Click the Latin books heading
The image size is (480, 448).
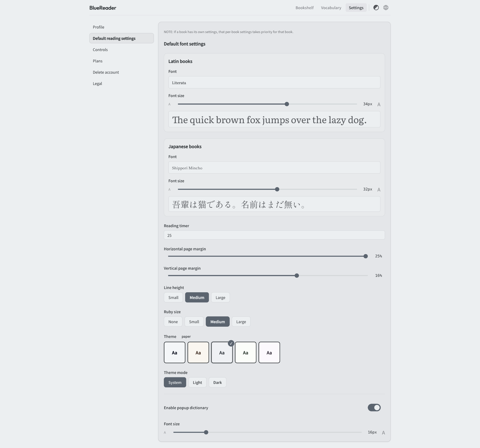point(180,61)
